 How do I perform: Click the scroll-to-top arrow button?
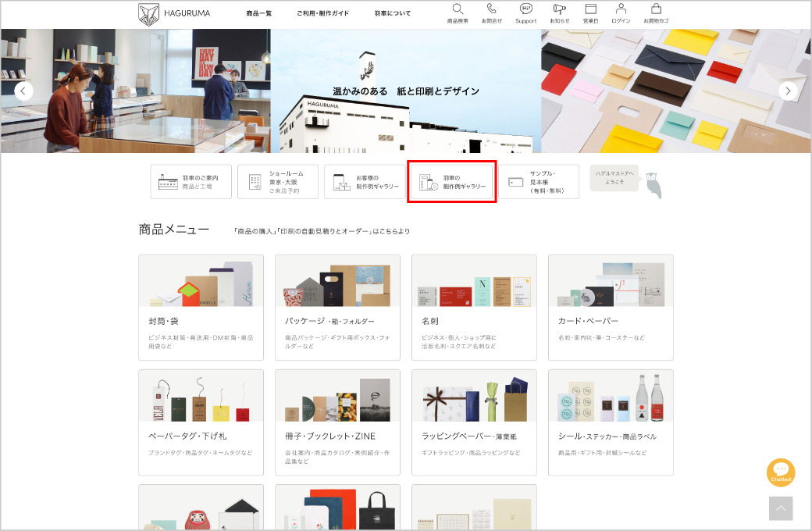(781, 508)
